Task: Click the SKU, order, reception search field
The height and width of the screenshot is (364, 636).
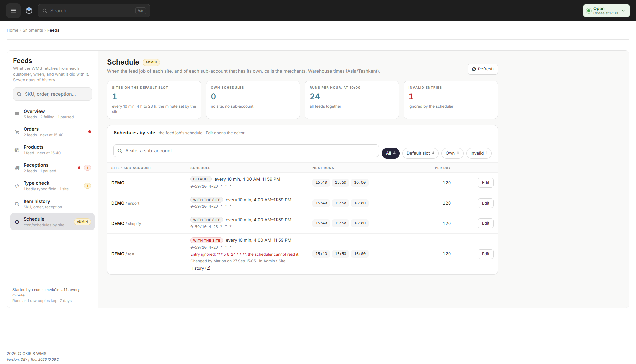Action: coord(52,94)
